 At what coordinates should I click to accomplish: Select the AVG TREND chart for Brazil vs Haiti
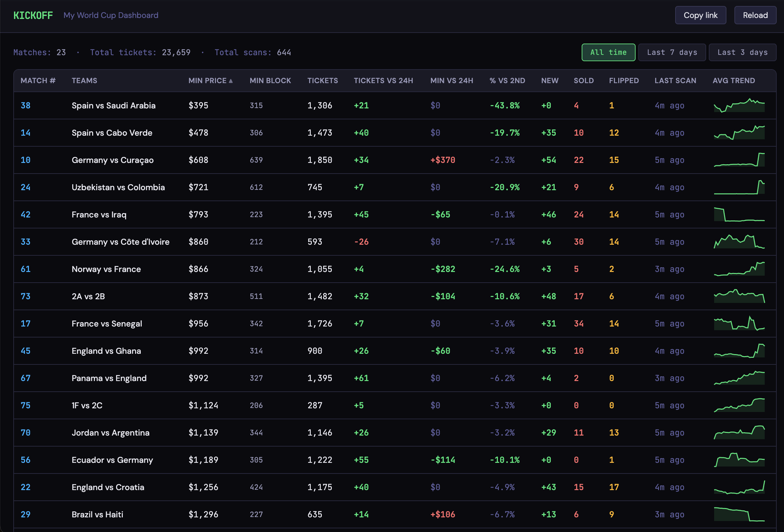click(x=739, y=514)
